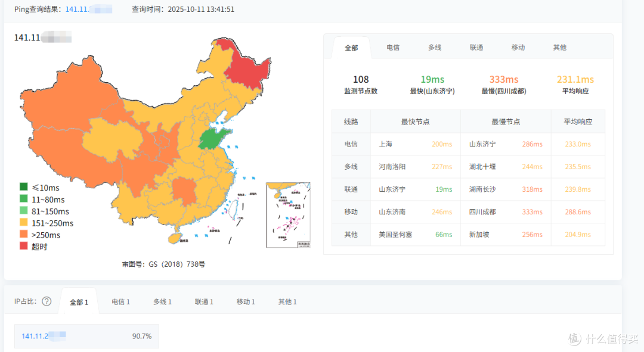
Task: Select the 其他 1 IP share tab
Action: (287, 301)
